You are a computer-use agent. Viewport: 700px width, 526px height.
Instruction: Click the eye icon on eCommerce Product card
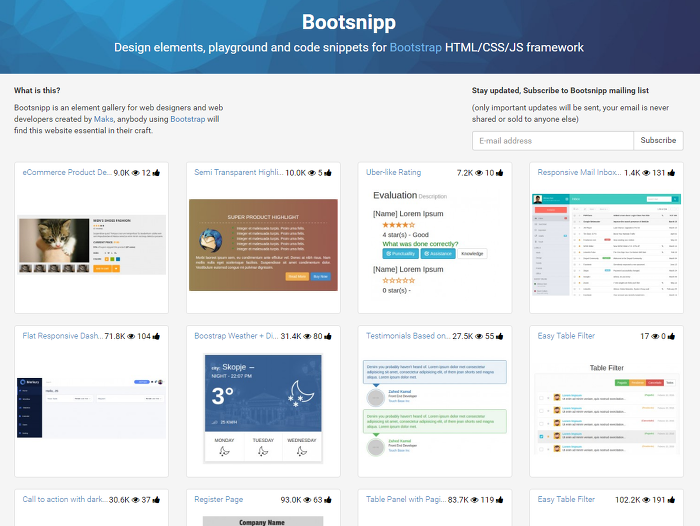(135, 173)
